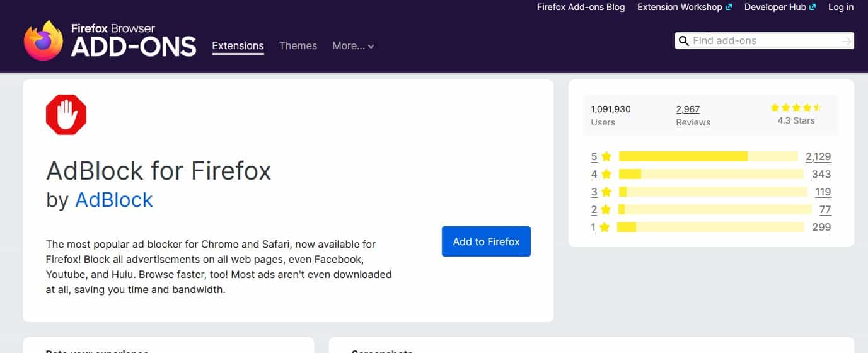Click the Firefox Browser Add-ons logo
The width and height of the screenshot is (868, 353).
point(110,40)
